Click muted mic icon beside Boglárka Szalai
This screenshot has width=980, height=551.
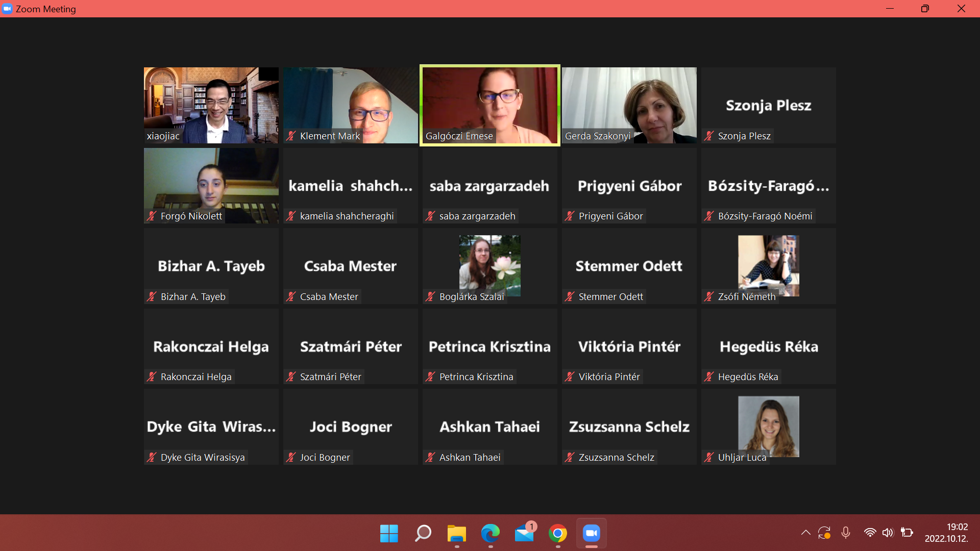(430, 296)
